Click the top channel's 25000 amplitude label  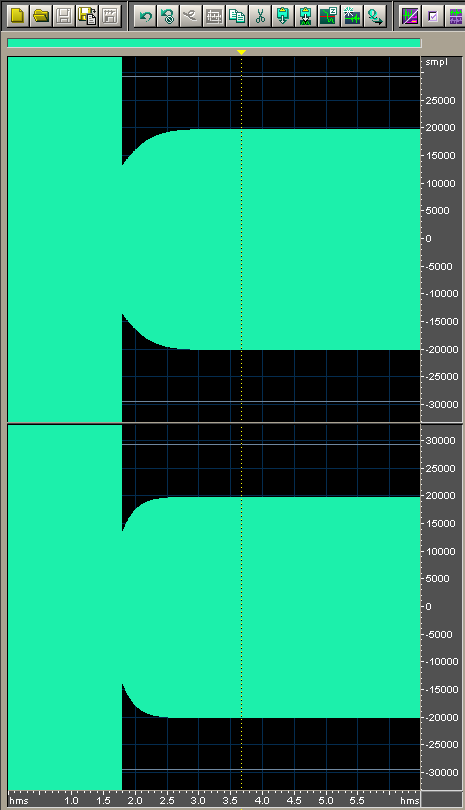pos(440,100)
